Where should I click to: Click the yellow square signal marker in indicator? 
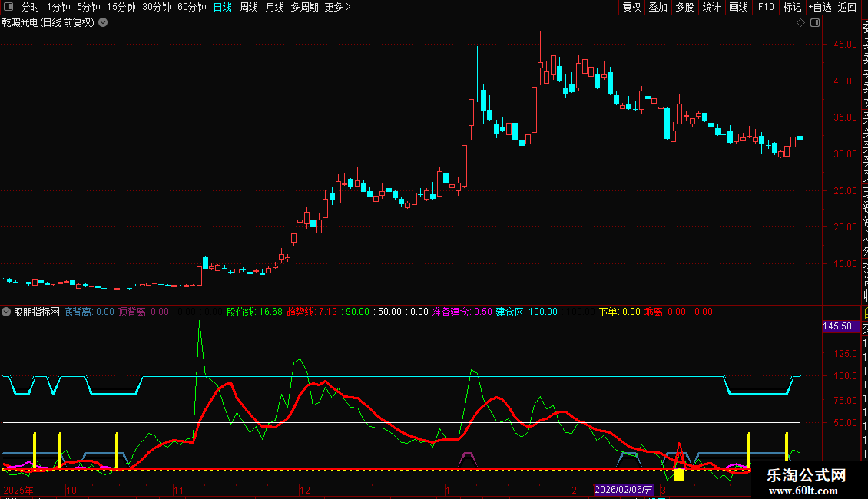pyautogui.click(x=679, y=474)
